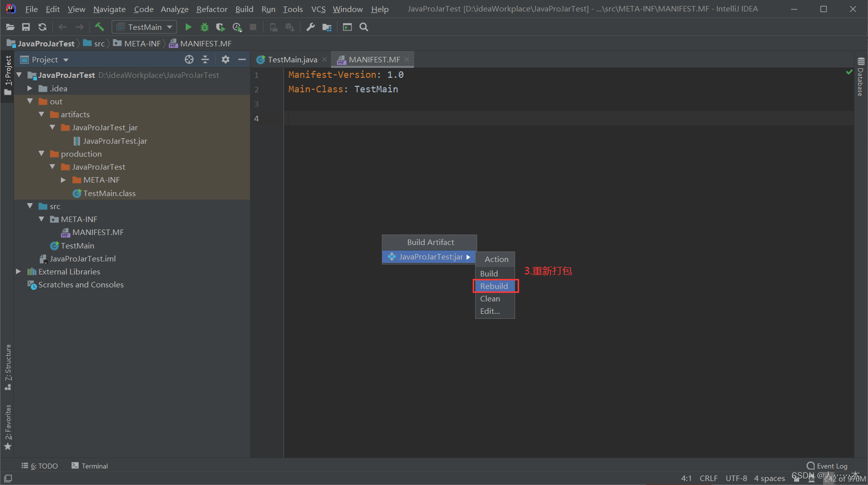Viewport: 868px width, 485px height.
Task: Click the Build Project hammer icon
Action: [99, 27]
